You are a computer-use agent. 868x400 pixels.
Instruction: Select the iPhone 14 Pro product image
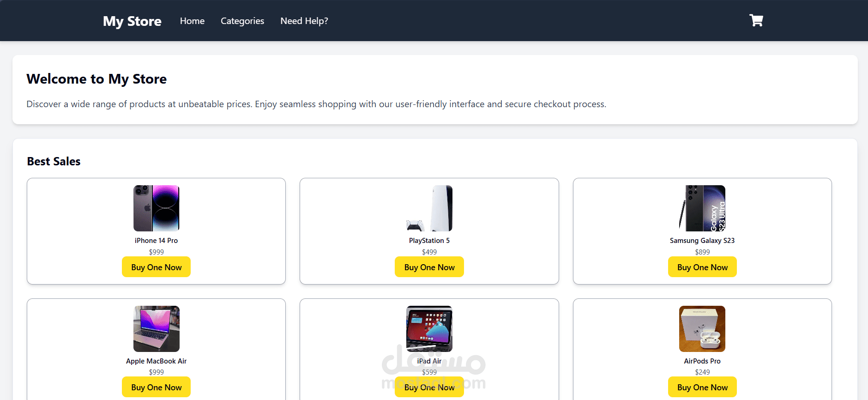pyautogui.click(x=157, y=208)
